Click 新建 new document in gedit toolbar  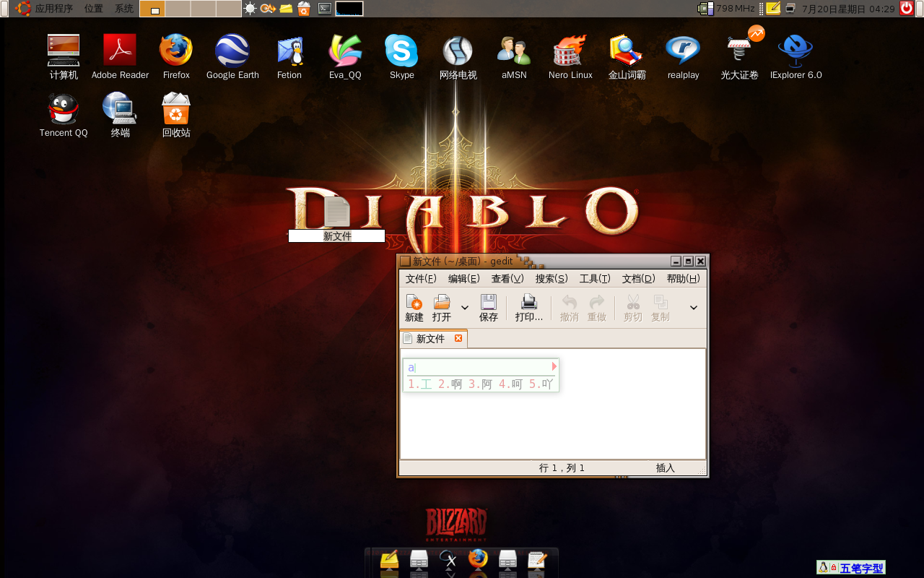click(414, 308)
